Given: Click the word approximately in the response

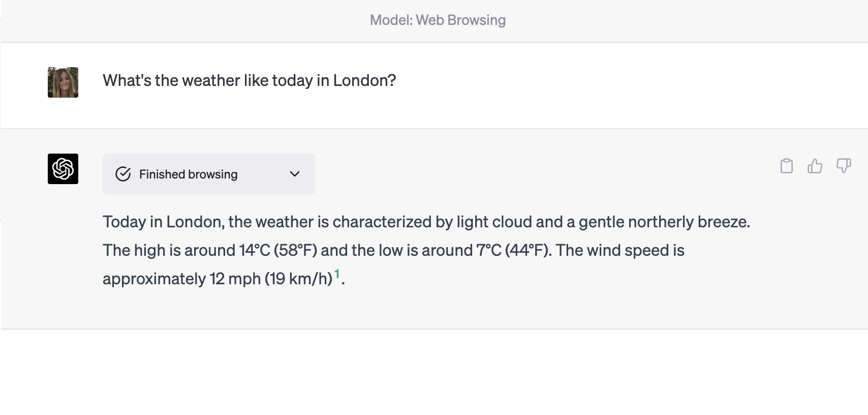Looking at the screenshot, I should tap(154, 279).
